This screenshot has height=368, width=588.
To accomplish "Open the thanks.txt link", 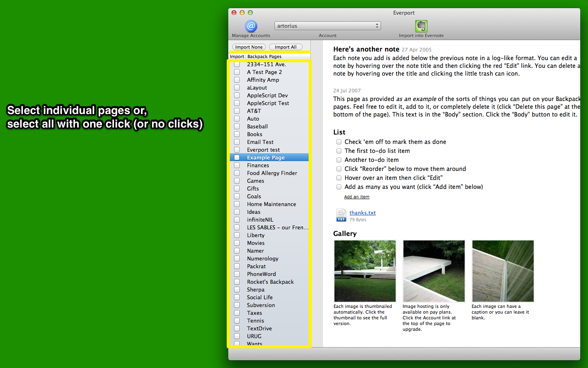I will tap(363, 213).
